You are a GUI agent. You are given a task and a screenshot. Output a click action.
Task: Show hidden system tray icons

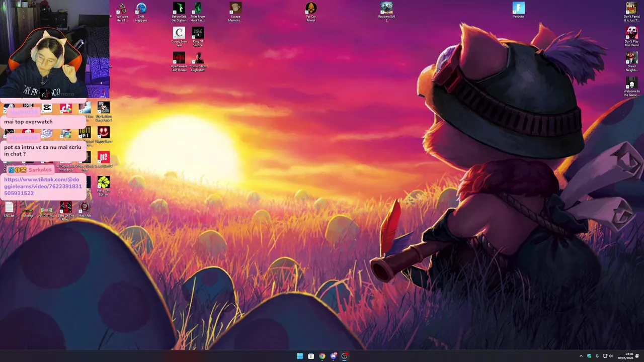pyautogui.click(x=581, y=356)
